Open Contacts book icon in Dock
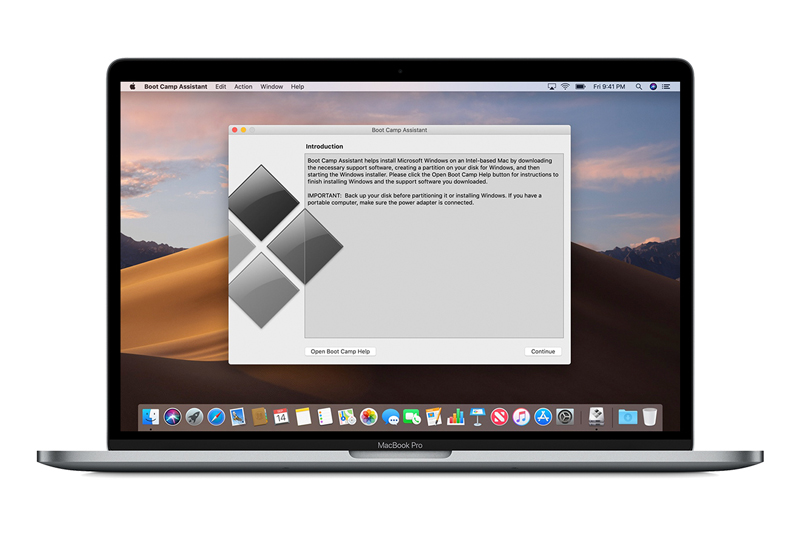Screen dimensions: 800x533 [x=260, y=417]
